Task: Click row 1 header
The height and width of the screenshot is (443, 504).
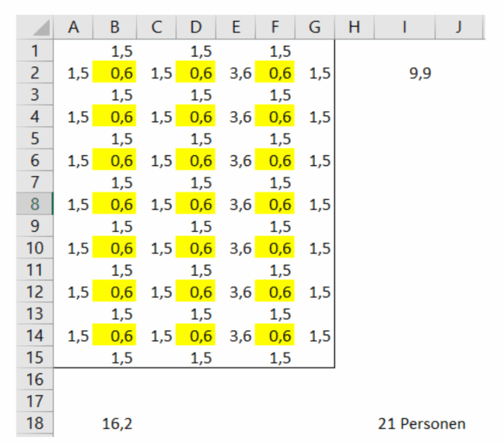Action: point(35,51)
